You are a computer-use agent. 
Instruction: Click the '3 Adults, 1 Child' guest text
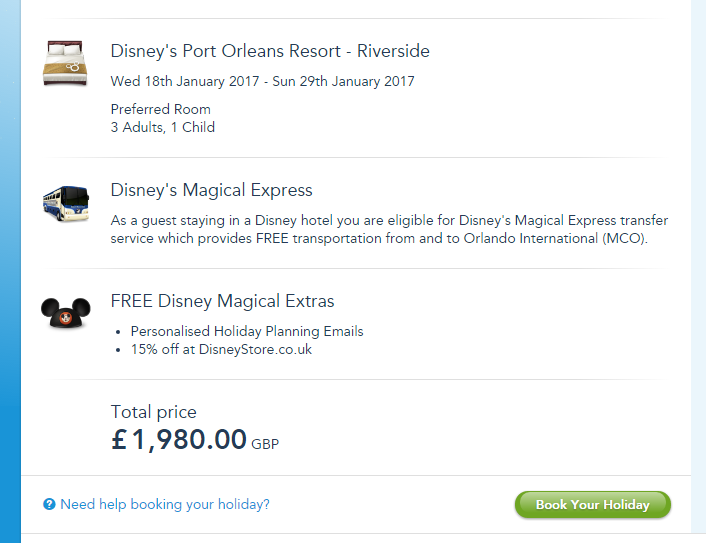click(163, 127)
